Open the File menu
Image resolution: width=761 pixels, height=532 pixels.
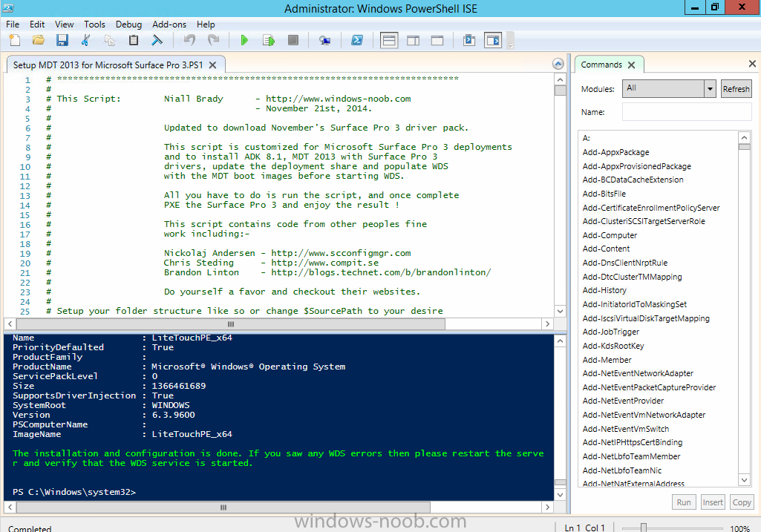[x=13, y=24]
